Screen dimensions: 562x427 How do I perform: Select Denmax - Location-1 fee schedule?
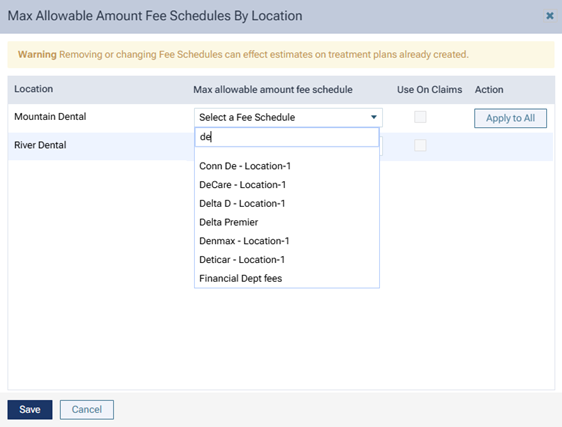(244, 241)
